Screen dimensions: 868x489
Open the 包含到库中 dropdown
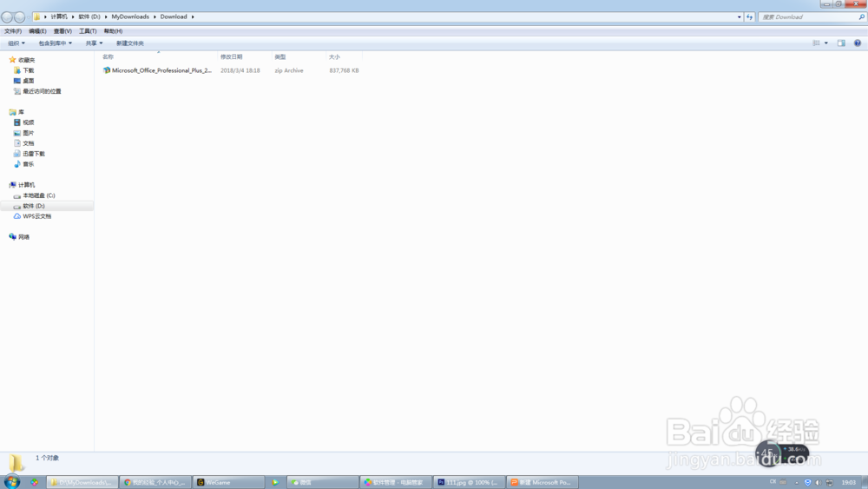(55, 43)
